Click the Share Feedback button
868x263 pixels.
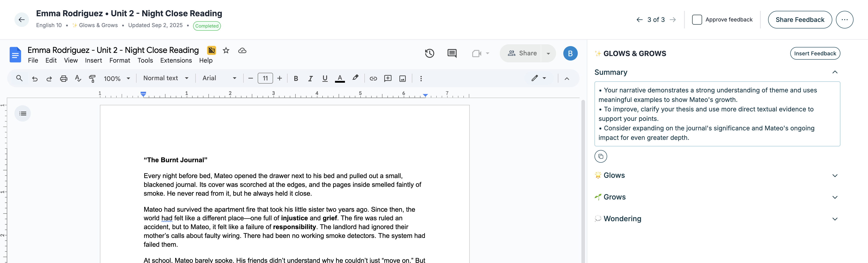coord(800,19)
